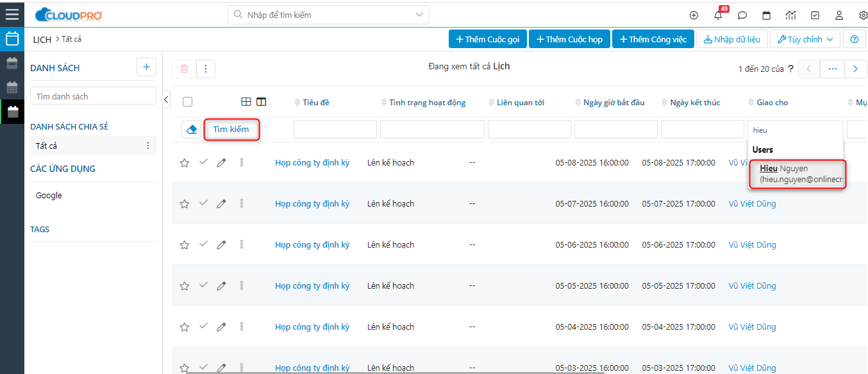Click the Tìm kiếm button

tap(231, 130)
